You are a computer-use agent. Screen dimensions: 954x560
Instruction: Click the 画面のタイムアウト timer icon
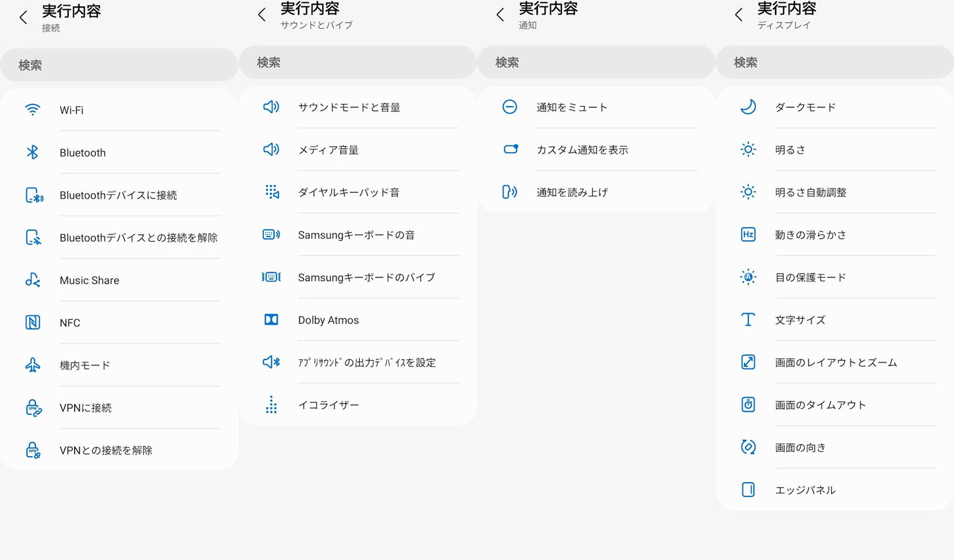point(748,405)
